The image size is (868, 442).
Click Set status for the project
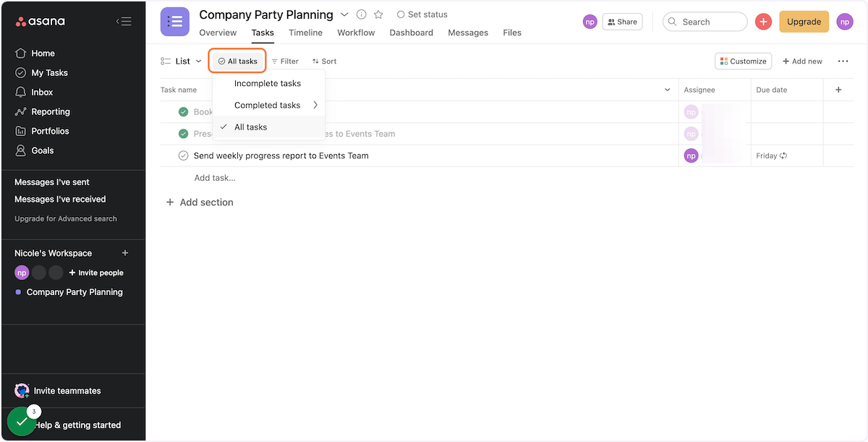point(422,14)
